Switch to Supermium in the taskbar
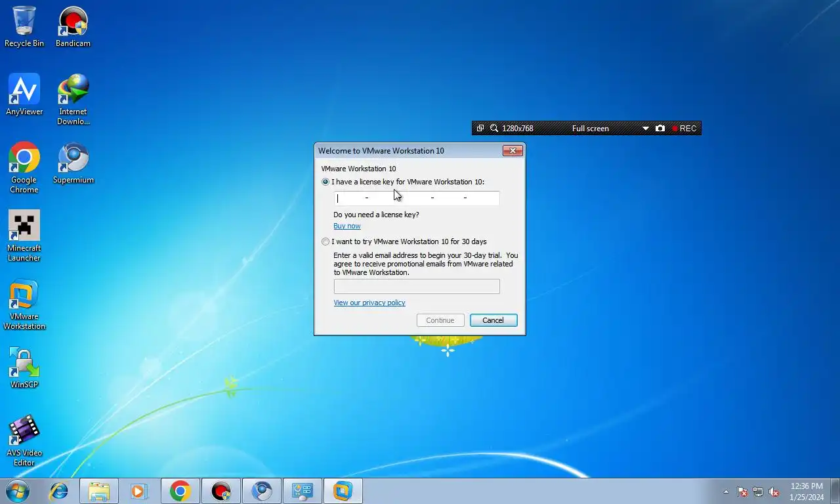Image resolution: width=840 pixels, height=504 pixels. click(262, 491)
